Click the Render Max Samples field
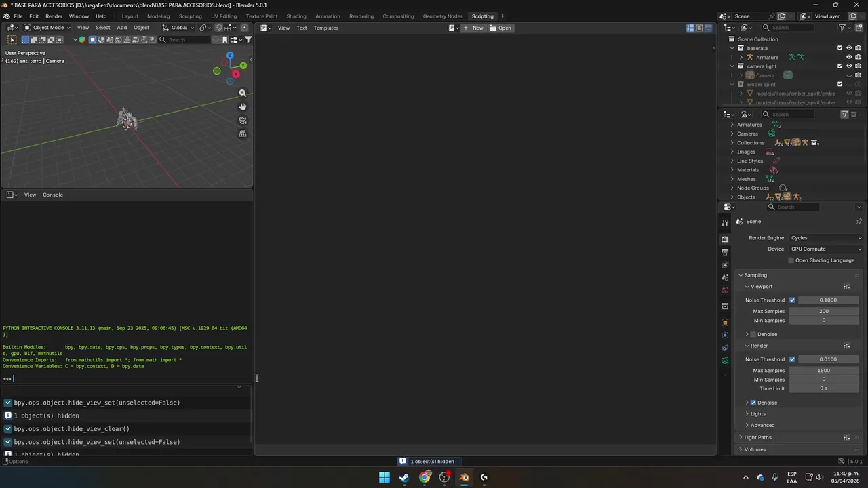This screenshot has height=488, width=868. click(x=824, y=371)
